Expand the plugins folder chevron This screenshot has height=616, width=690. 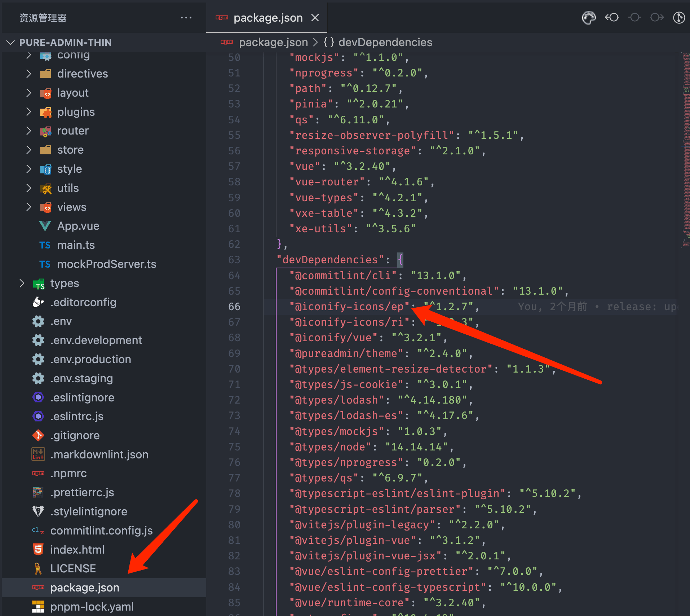click(x=29, y=112)
